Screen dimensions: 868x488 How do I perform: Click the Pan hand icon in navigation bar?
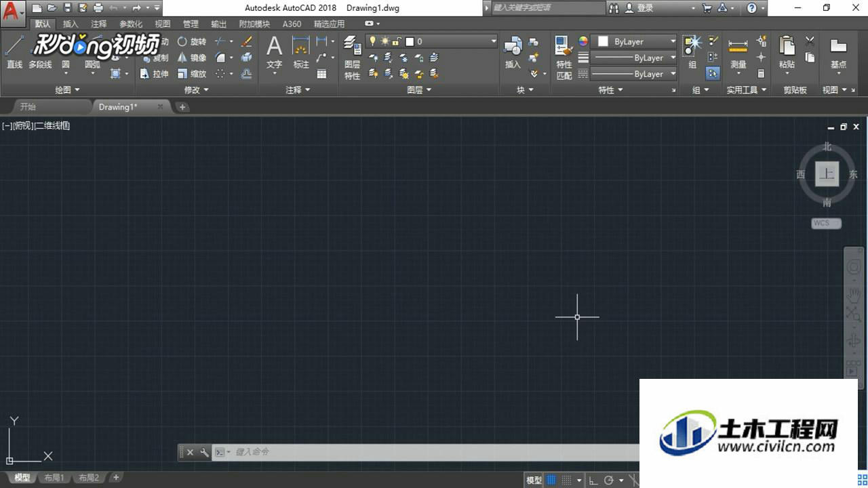point(854,295)
